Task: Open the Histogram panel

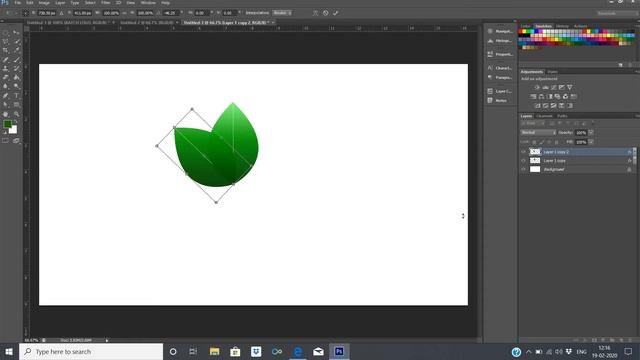Action: tap(500, 41)
